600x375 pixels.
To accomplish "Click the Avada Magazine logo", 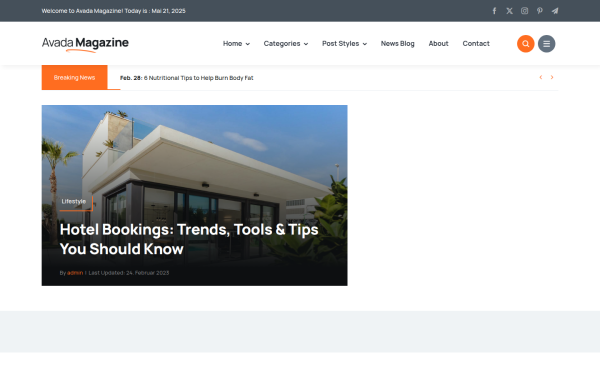I will 85,44.
